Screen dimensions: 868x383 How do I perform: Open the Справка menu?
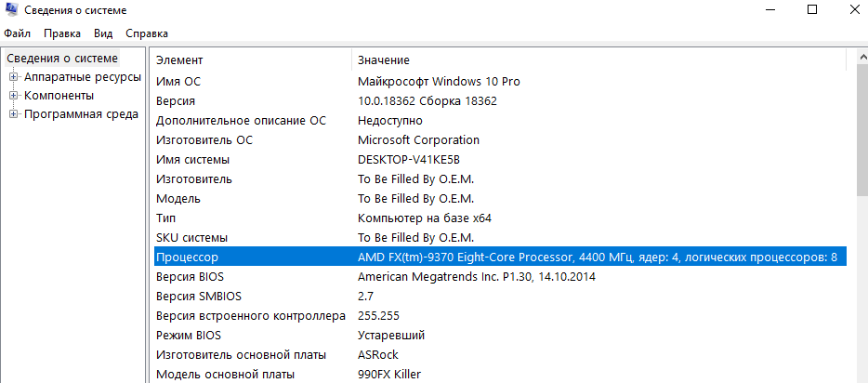coord(146,33)
